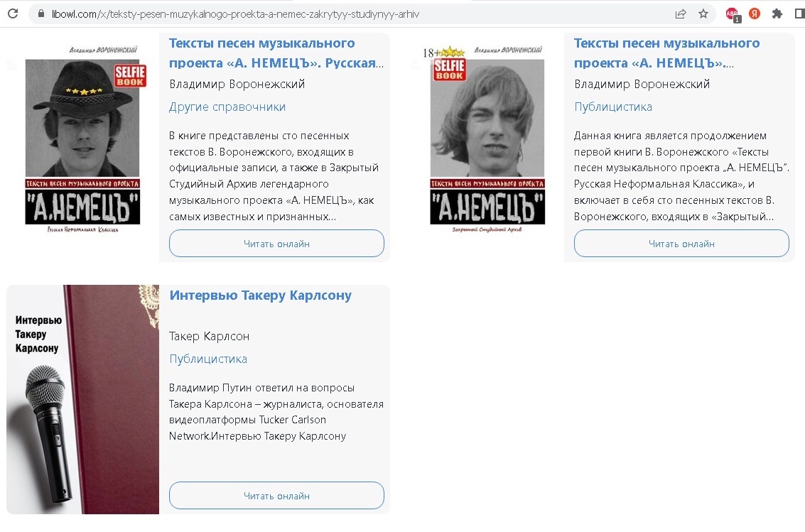This screenshot has width=805, height=532.
Task: Select Публицистика category under Такер Карлсон
Action: tap(208, 359)
